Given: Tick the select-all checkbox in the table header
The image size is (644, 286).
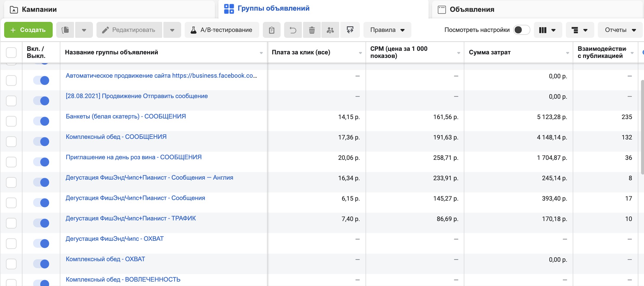Looking at the screenshot, I should (11, 52).
